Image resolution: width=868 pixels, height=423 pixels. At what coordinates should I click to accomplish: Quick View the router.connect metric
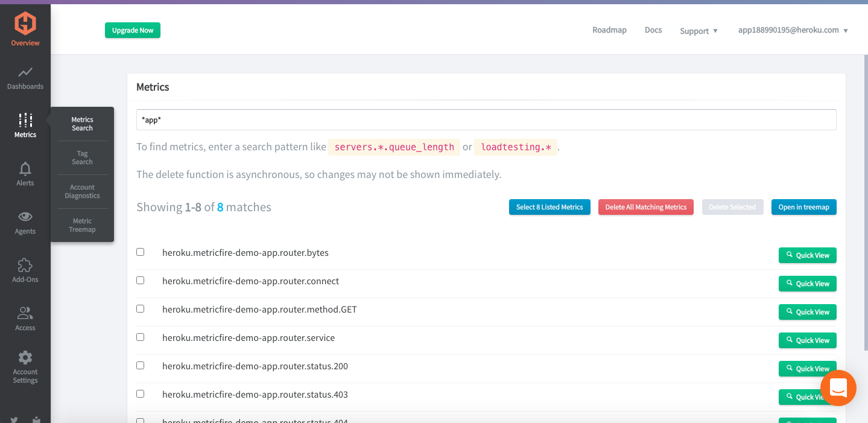(x=807, y=284)
